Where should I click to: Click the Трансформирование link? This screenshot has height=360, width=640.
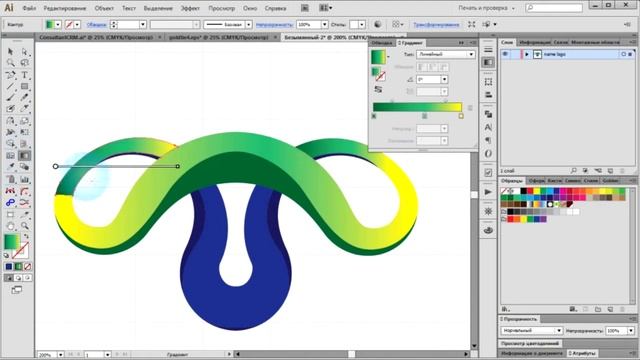click(436, 24)
